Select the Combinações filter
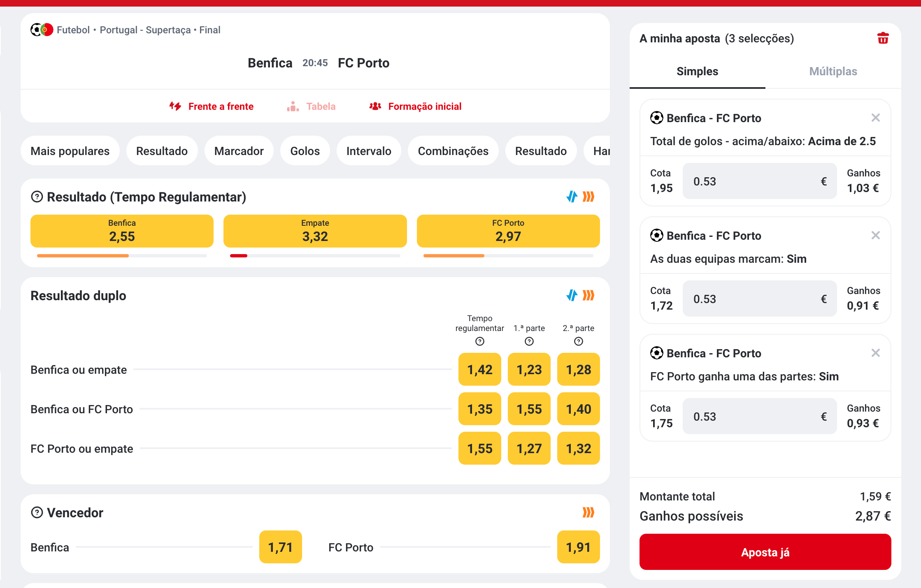Screen dimensions: 921x588 coord(453,151)
